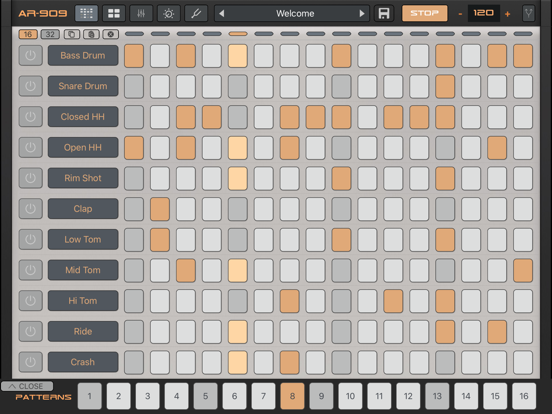
Task: Toggle Crash step 7
Action: pyautogui.click(x=289, y=362)
